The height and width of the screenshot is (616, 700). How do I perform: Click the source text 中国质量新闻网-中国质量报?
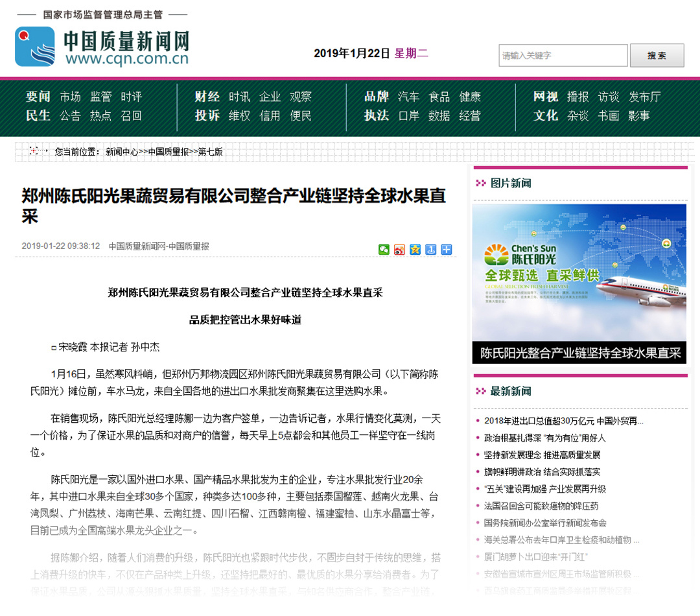(159, 246)
